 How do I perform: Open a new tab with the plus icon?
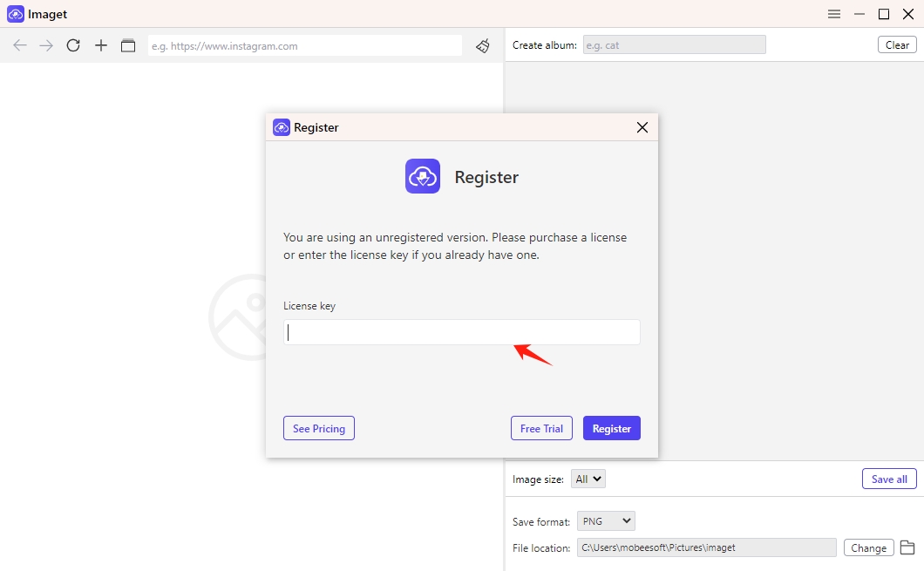pos(101,45)
